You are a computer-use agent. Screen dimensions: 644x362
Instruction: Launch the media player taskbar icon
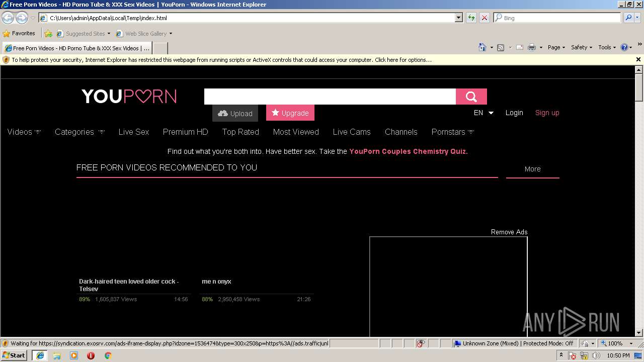pos(74,355)
